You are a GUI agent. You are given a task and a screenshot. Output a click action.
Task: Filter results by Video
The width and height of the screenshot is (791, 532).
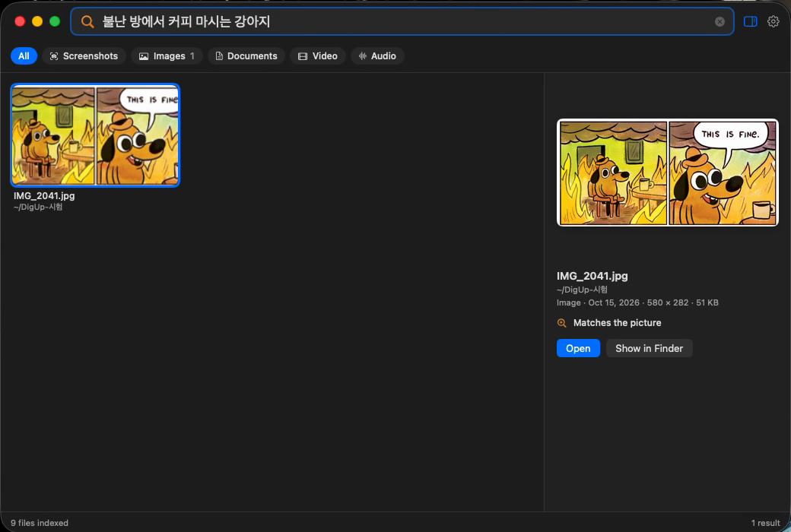click(x=317, y=56)
